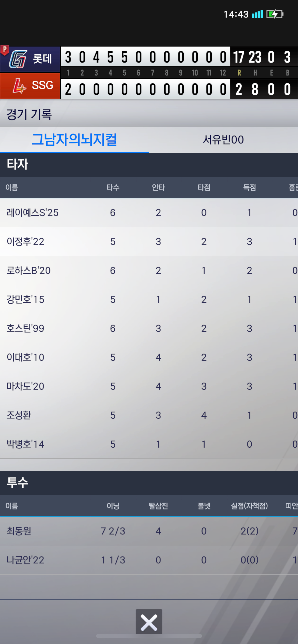The width and height of the screenshot is (298, 644).
Task: Tap the signal strength icon
Action: click(x=257, y=14)
